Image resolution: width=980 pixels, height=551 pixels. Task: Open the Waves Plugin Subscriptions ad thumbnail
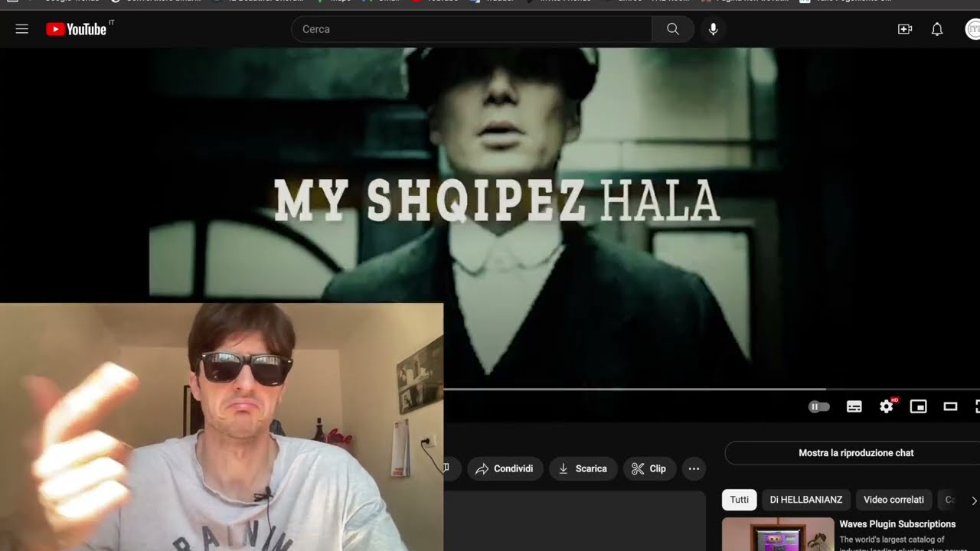(778, 534)
